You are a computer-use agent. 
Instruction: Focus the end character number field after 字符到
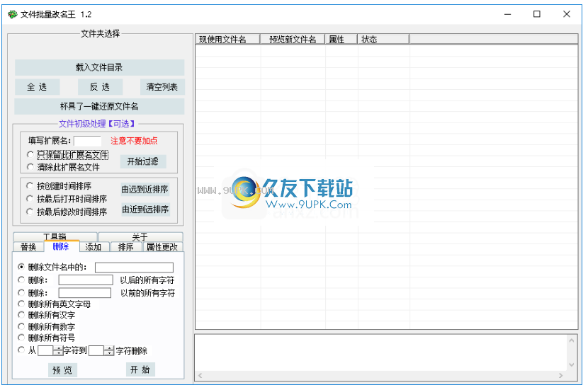coord(96,350)
